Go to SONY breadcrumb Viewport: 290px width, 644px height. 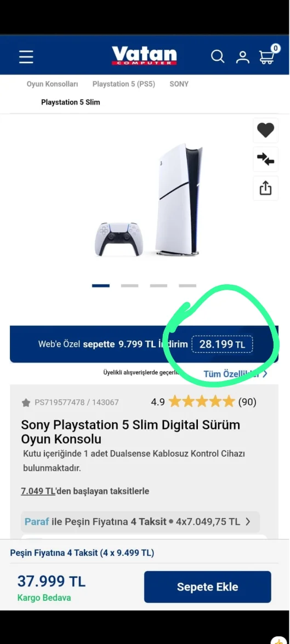(179, 84)
